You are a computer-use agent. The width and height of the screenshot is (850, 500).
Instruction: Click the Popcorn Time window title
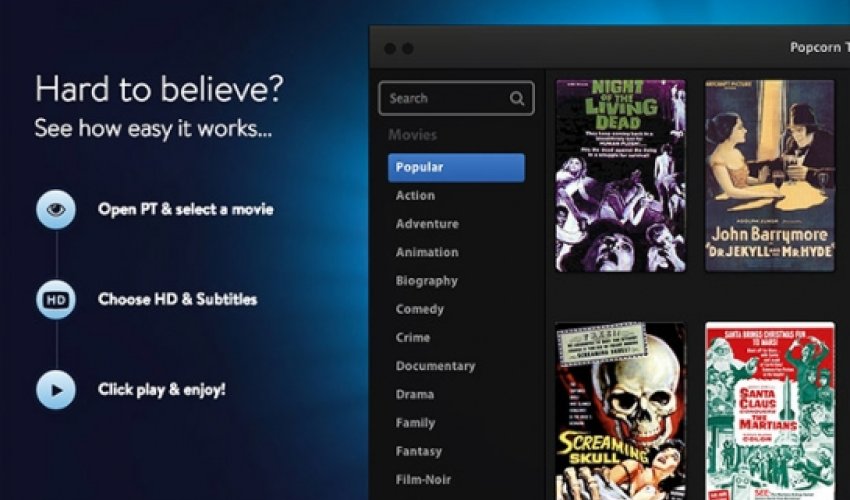820,48
